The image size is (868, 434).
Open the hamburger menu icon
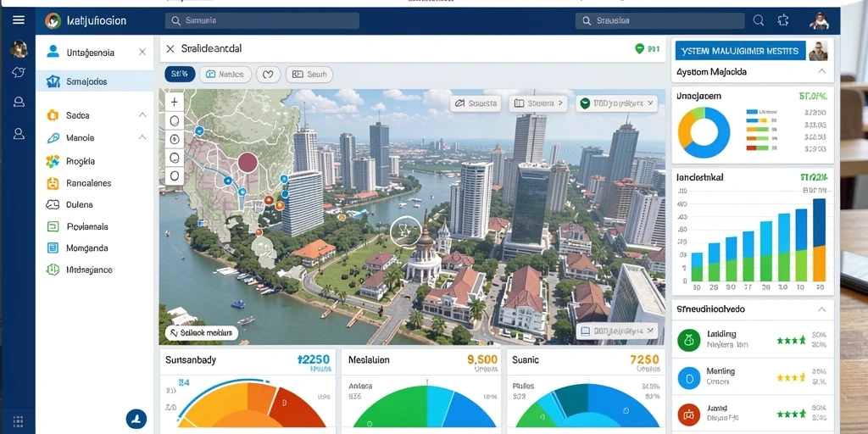coord(19,20)
